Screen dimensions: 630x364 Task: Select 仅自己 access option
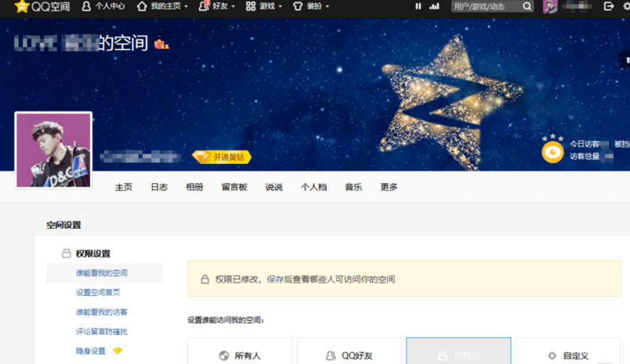coord(458,355)
